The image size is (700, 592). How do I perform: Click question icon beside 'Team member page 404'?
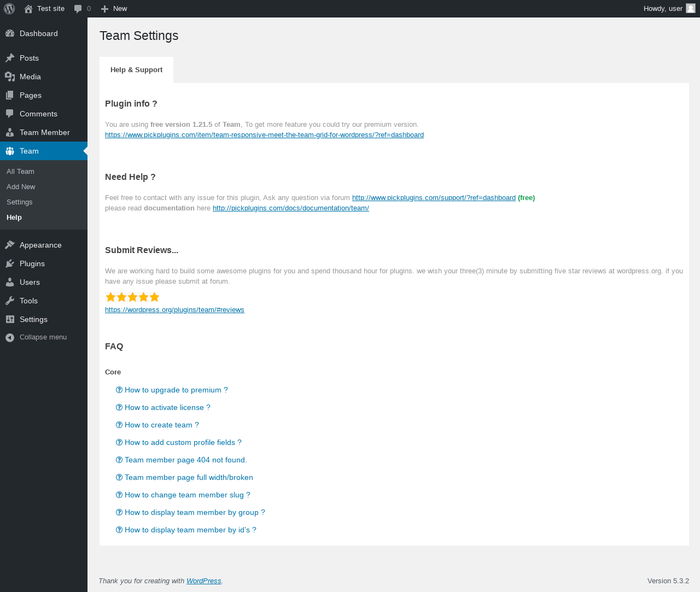click(119, 460)
